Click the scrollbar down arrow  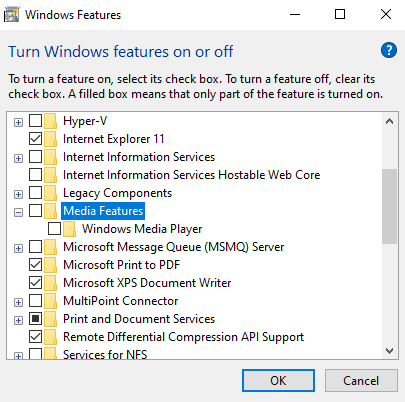[x=389, y=351]
